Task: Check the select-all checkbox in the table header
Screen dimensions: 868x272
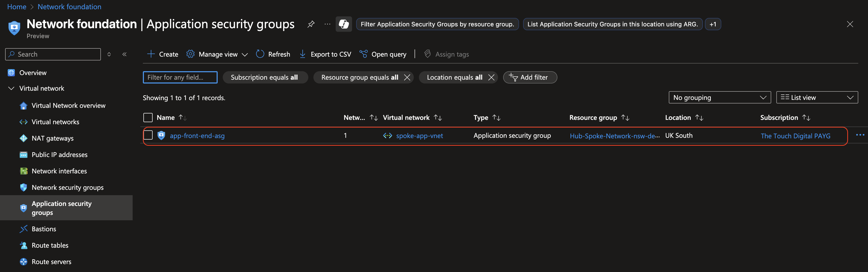Action: click(x=147, y=117)
